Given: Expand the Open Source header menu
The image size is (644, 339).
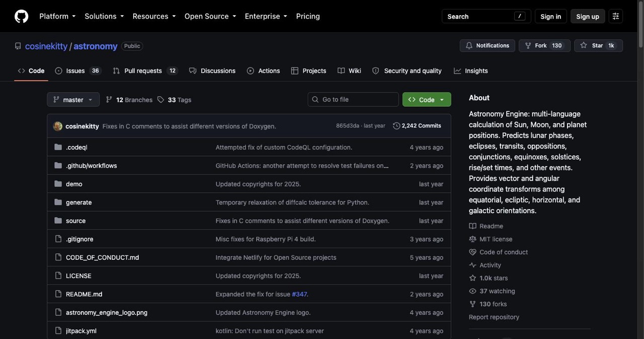Looking at the screenshot, I should pos(210,16).
